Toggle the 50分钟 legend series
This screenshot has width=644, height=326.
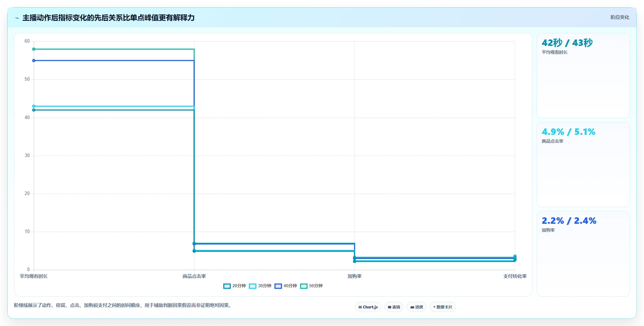(311, 286)
